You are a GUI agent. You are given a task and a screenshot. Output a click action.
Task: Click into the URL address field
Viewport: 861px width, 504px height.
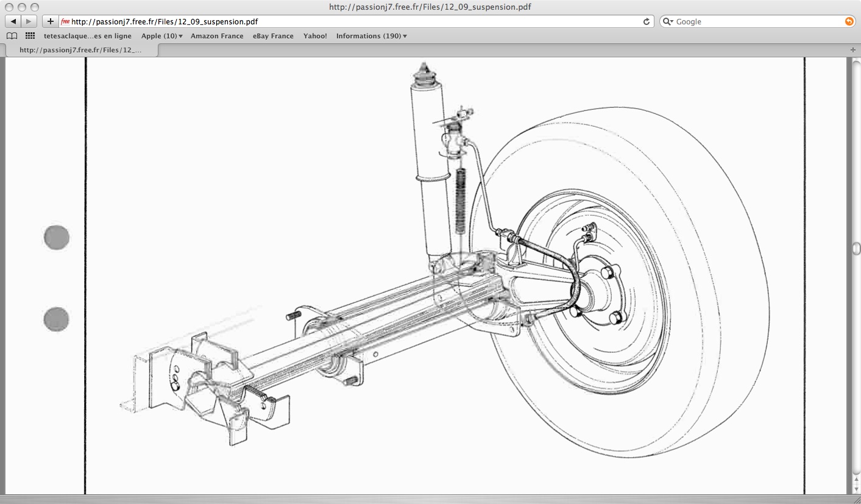coord(353,21)
